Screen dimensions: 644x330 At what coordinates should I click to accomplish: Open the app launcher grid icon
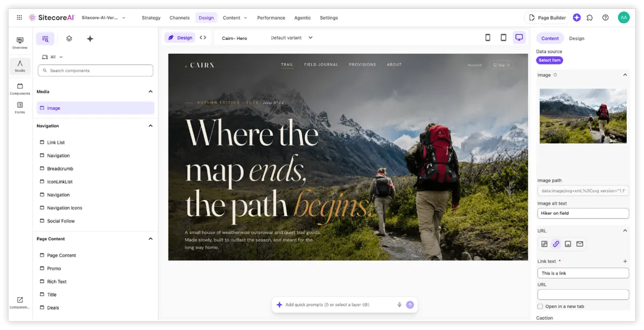pos(19,18)
